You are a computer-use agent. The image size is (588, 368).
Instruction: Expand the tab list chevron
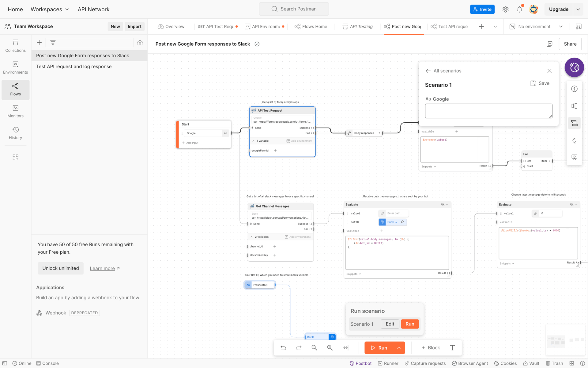click(x=495, y=27)
